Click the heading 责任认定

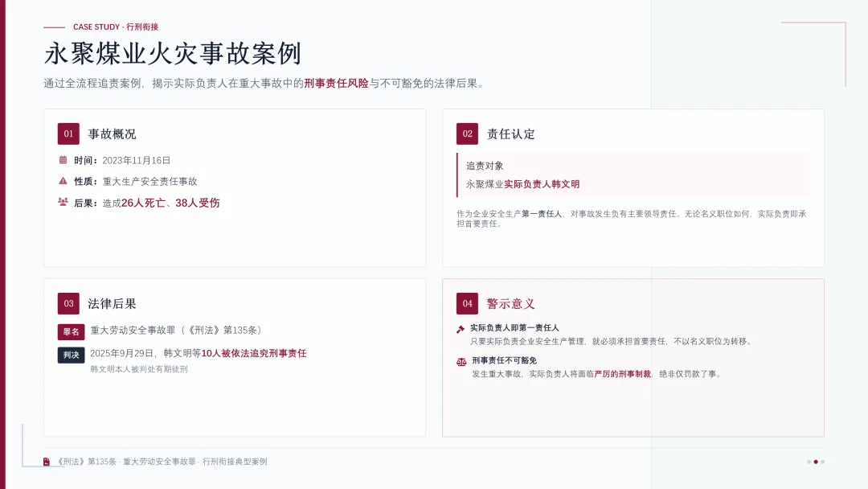coord(510,134)
